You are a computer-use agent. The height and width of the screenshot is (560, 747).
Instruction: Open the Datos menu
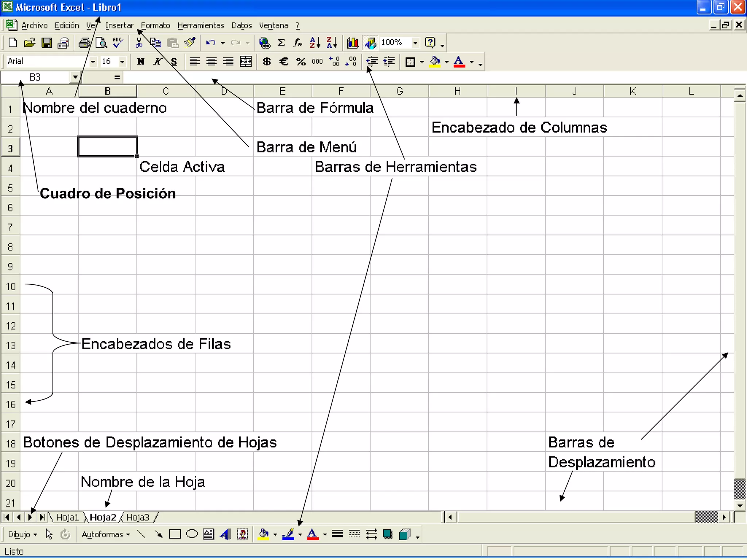click(x=241, y=26)
